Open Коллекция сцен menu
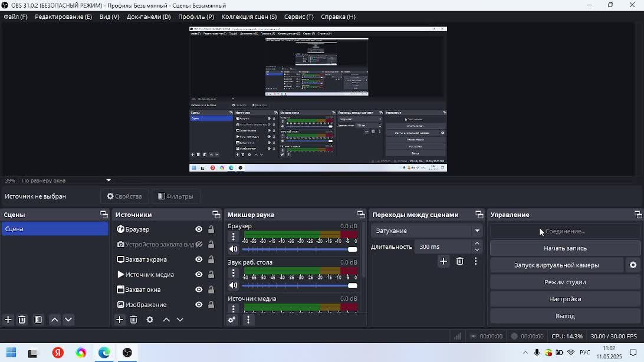Image resolution: width=644 pixels, height=362 pixels. pyautogui.click(x=249, y=17)
